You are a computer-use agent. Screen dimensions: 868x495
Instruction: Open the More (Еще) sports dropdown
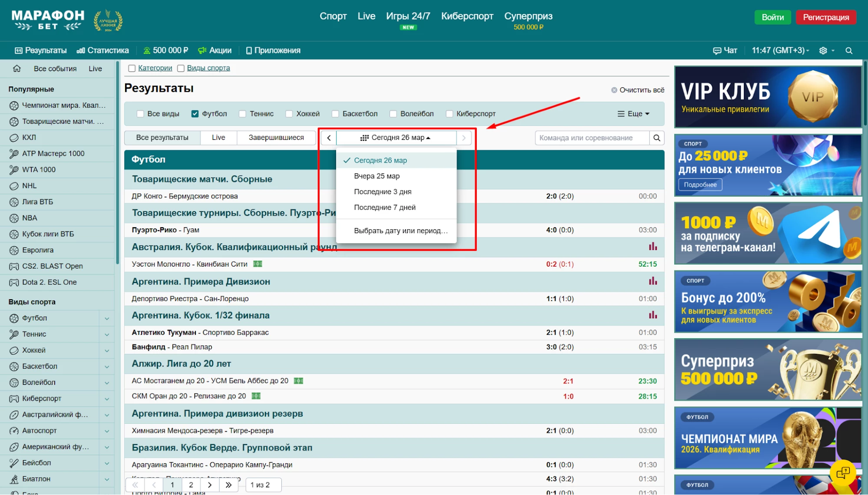coord(634,114)
